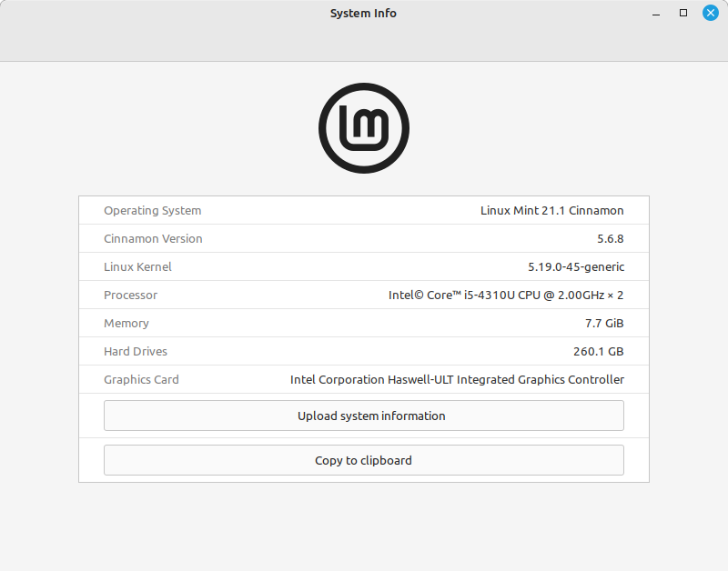Select the Processor label
This screenshot has height=571, width=728.
click(130, 295)
